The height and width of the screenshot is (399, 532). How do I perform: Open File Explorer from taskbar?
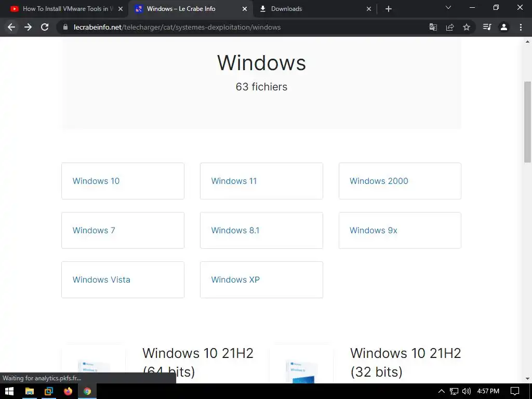[x=30, y=391]
